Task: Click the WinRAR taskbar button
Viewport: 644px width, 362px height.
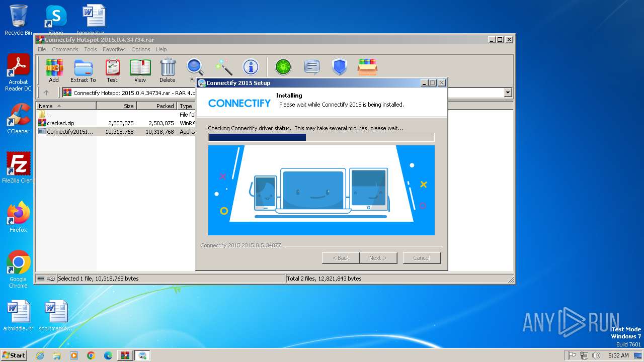Action: [x=125, y=355]
